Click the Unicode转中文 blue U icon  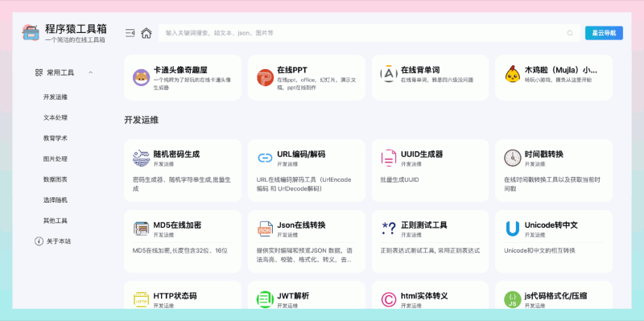pos(513,229)
